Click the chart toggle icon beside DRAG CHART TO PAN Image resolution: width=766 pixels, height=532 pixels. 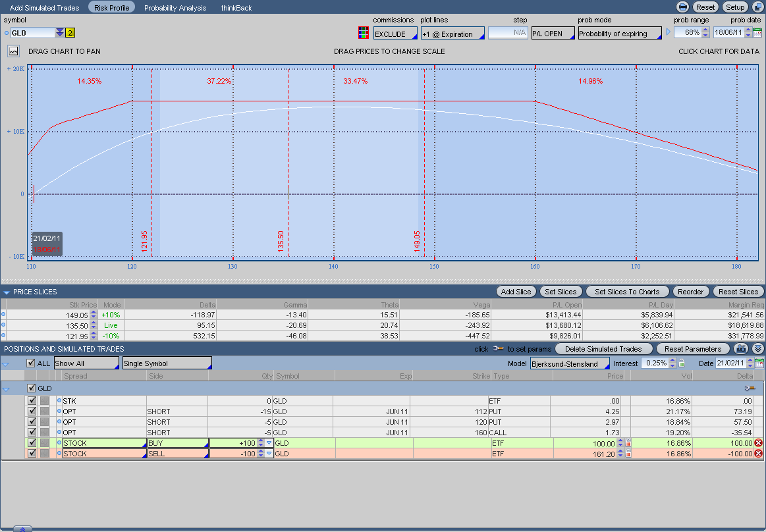(x=13, y=51)
